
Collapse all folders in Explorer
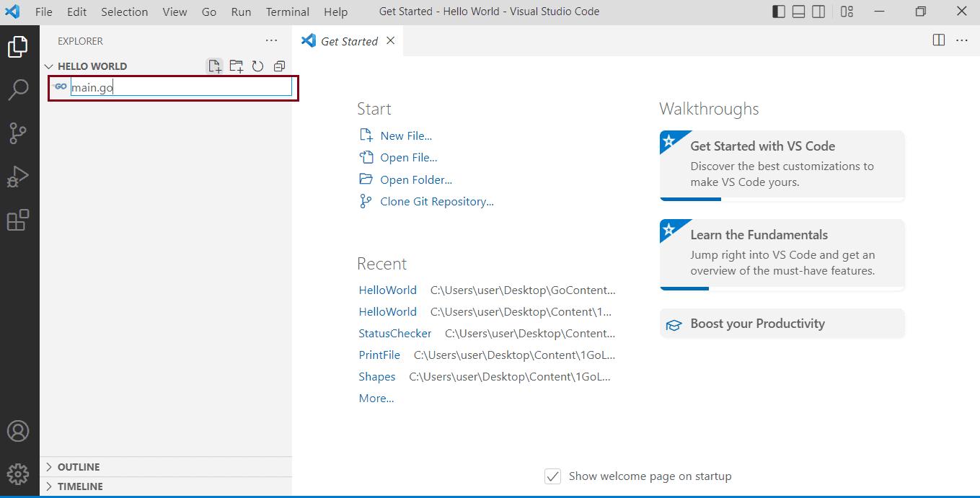coord(279,66)
